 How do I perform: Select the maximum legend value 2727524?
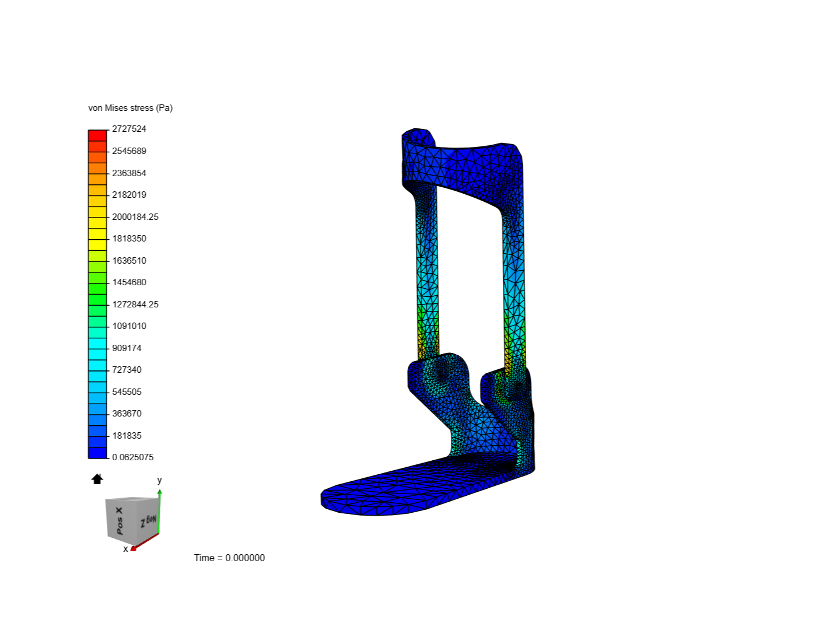click(129, 129)
